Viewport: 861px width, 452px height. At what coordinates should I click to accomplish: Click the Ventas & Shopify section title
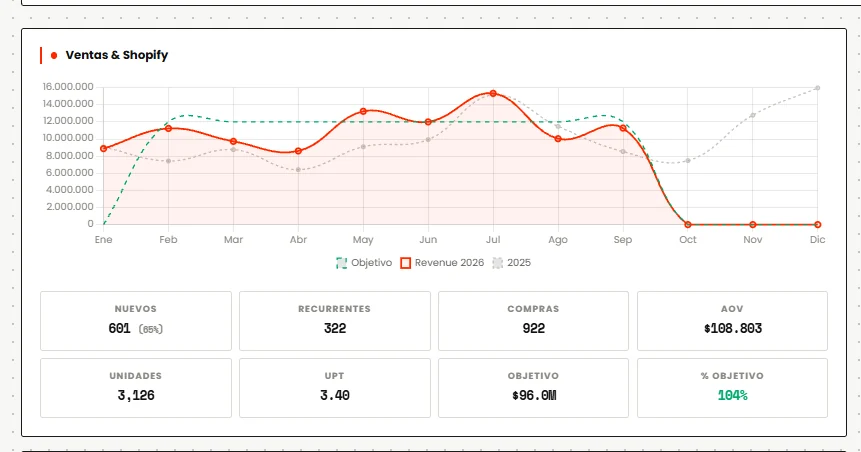[x=116, y=55]
